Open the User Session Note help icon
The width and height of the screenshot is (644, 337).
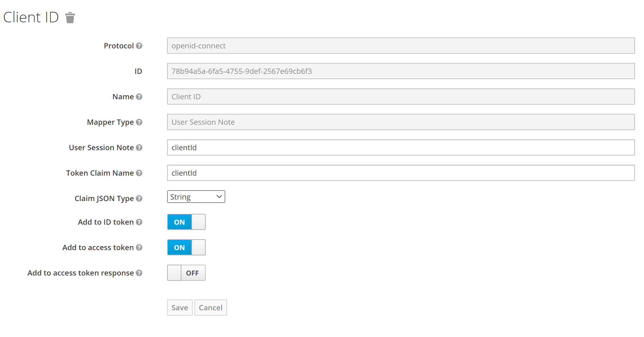139,148
